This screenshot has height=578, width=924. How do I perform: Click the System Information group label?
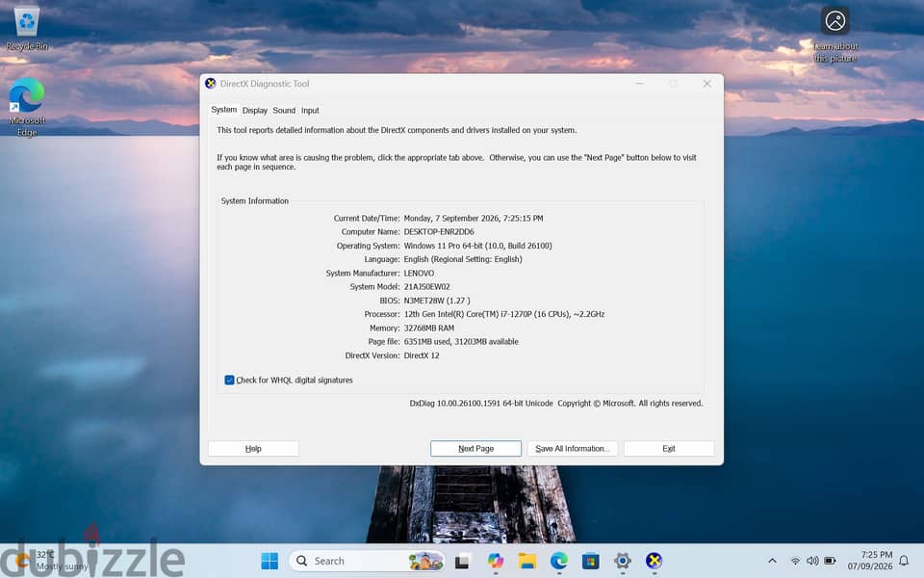click(x=254, y=201)
